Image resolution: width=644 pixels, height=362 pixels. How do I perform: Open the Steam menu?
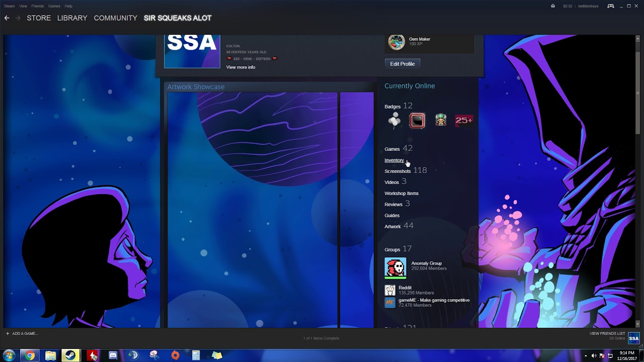click(9, 6)
